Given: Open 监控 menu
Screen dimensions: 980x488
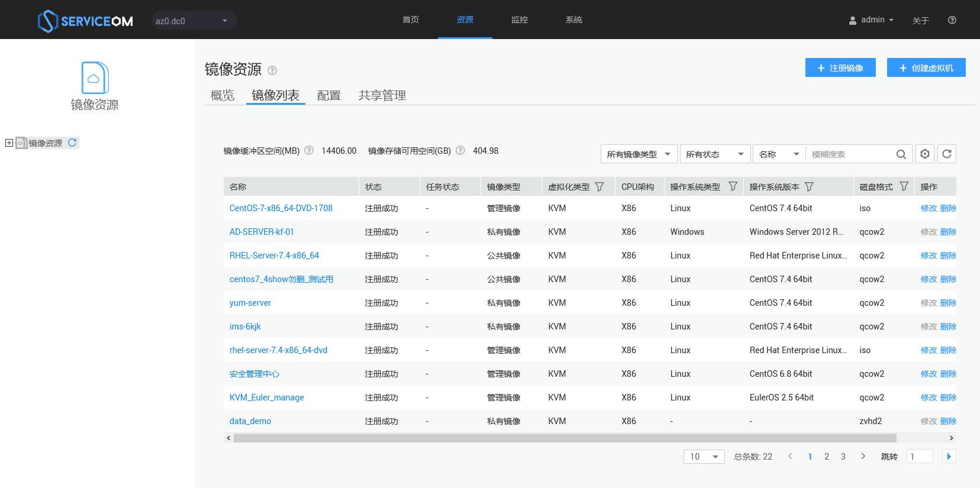Looking at the screenshot, I should pos(520,20).
